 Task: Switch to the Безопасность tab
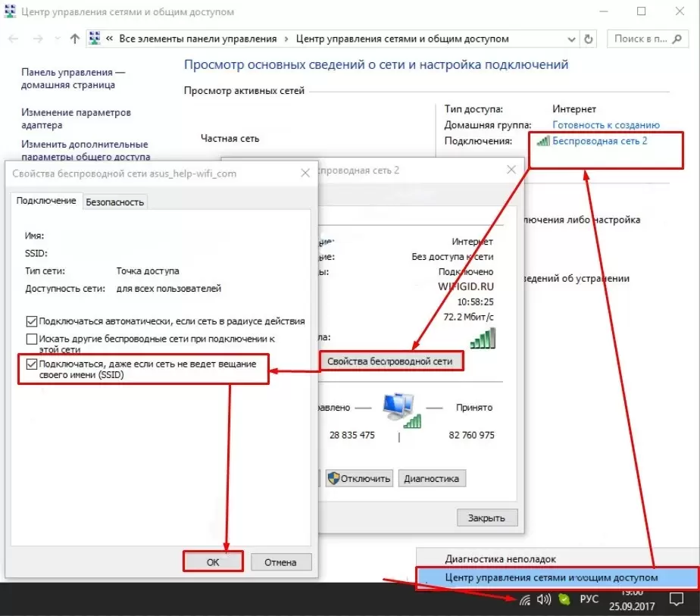(x=114, y=202)
